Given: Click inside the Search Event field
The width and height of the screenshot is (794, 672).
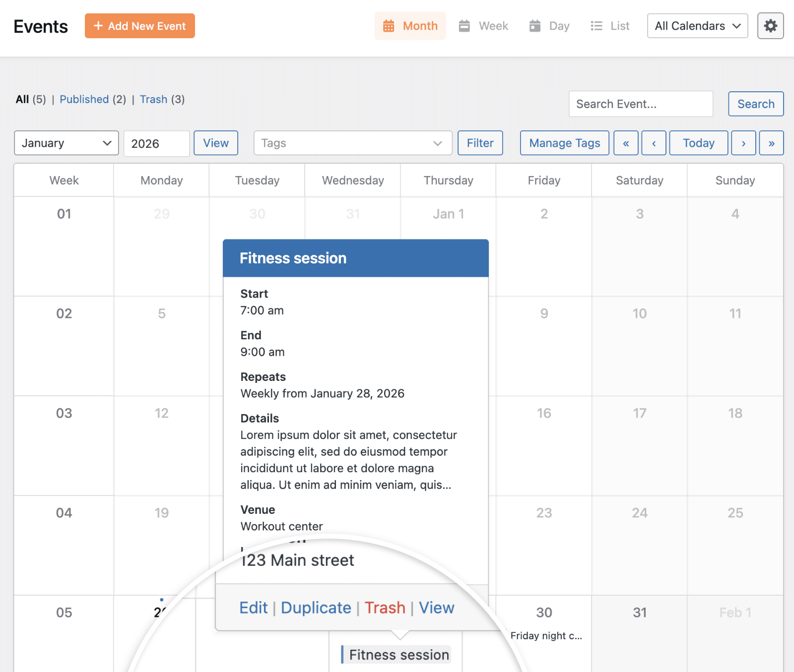Looking at the screenshot, I should [x=640, y=104].
